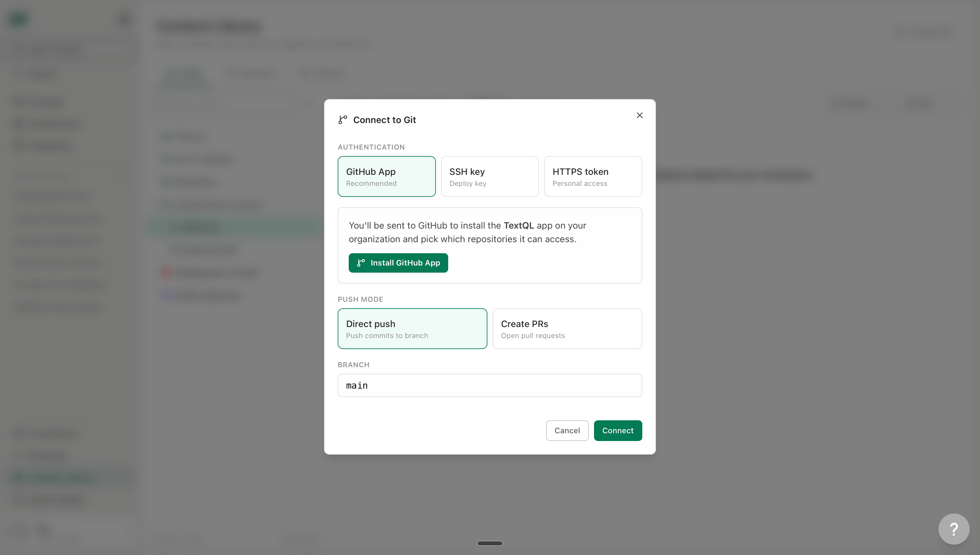Image resolution: width=980 pixels, height=555 pixels.
Task: Click the Connect button
Action: point(618,430)
